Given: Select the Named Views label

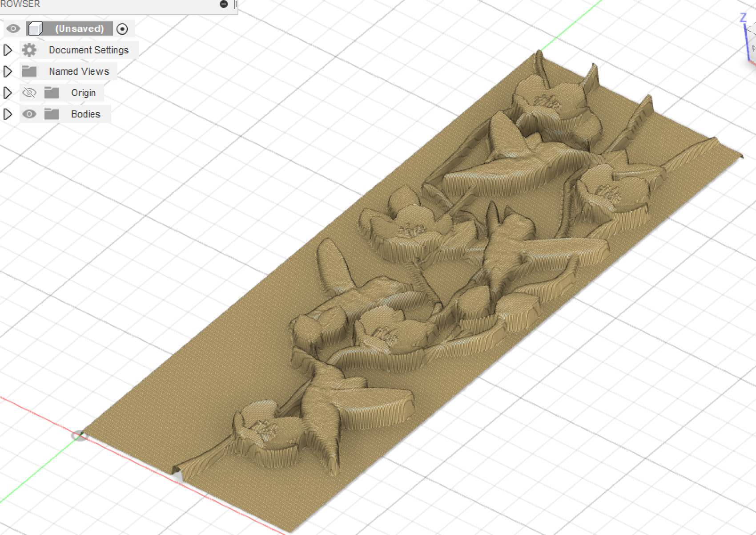Looking at the screenshot, I should (79, 71).
